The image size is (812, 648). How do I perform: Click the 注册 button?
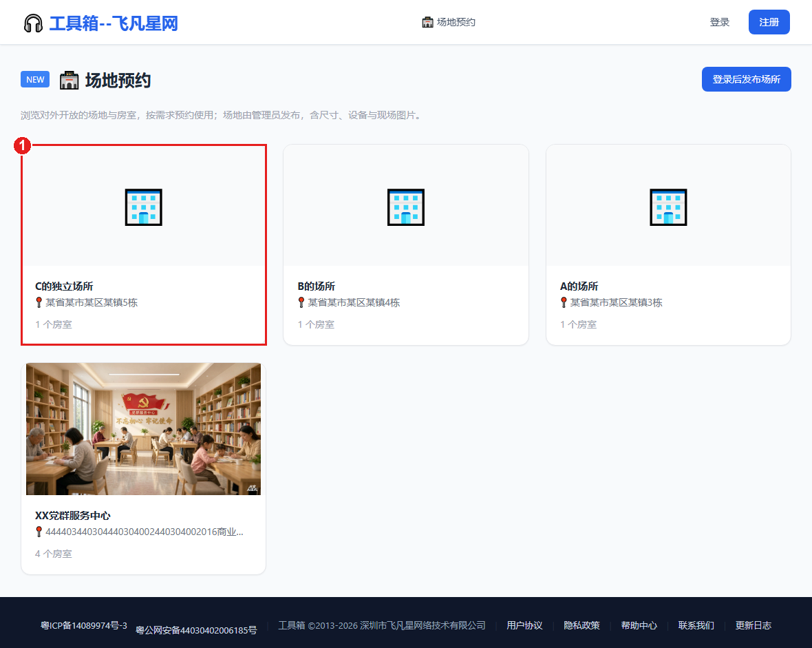(x=769, y=22)
